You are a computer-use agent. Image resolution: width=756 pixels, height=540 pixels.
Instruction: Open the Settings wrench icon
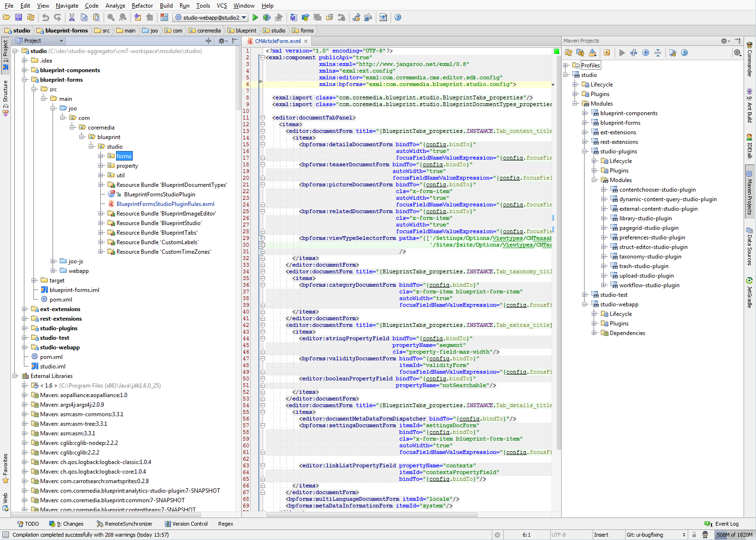(x=356, y=18)
